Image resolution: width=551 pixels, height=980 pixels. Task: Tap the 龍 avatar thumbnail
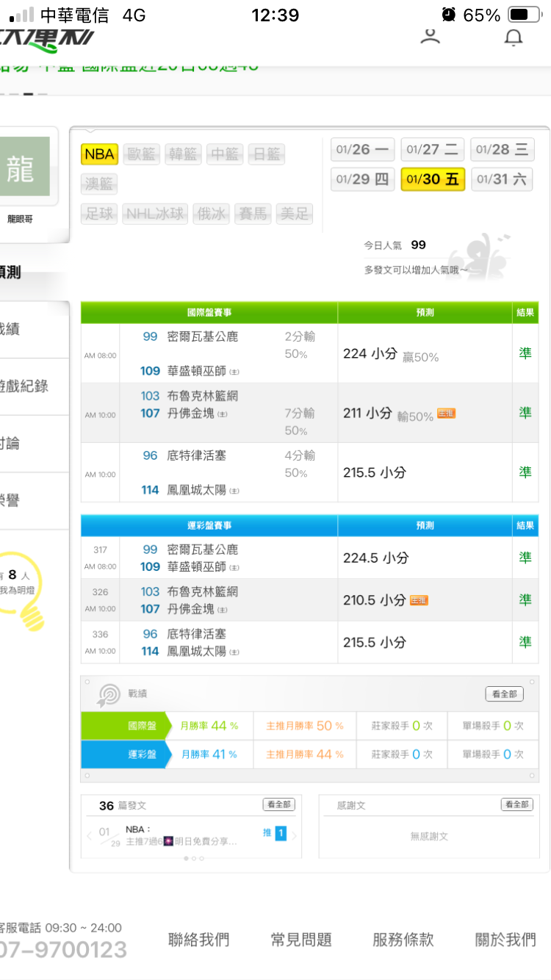pos(26,167)
